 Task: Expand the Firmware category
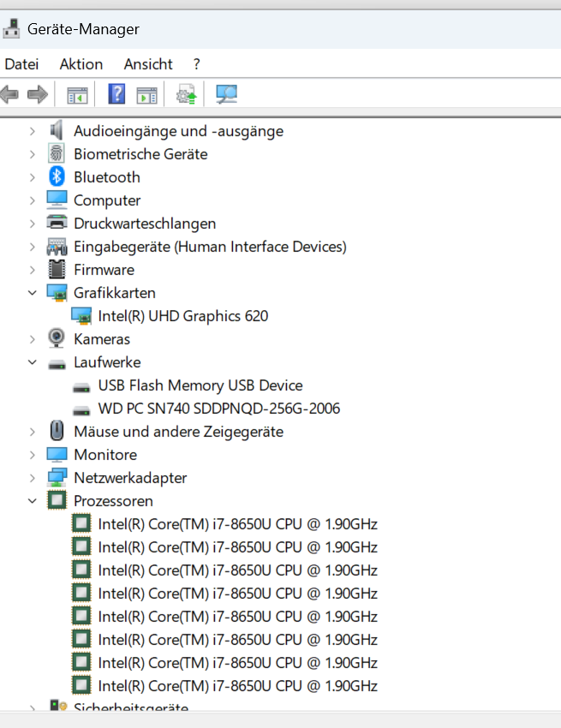[32, 270]
